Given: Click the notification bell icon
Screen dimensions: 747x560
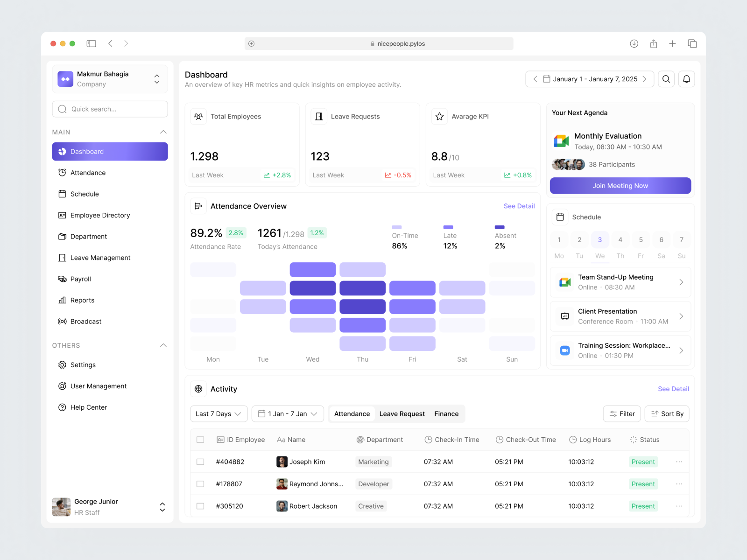Looking at the screenshot, I should (686, 79).
